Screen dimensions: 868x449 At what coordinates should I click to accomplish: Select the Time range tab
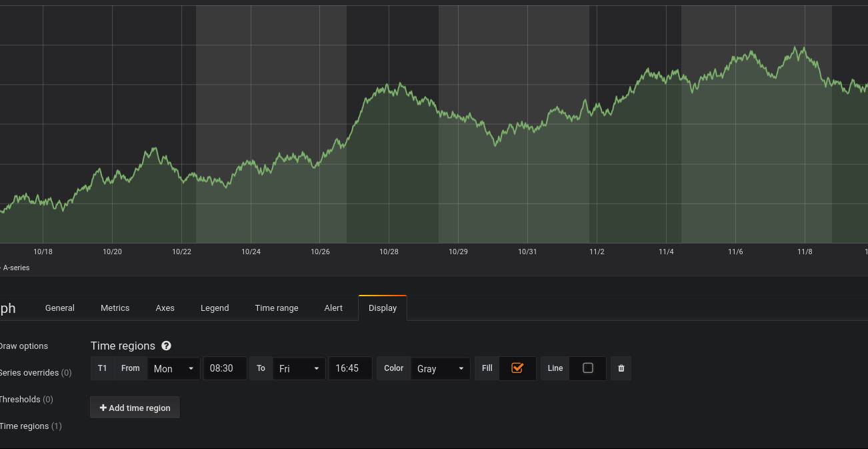277,308
